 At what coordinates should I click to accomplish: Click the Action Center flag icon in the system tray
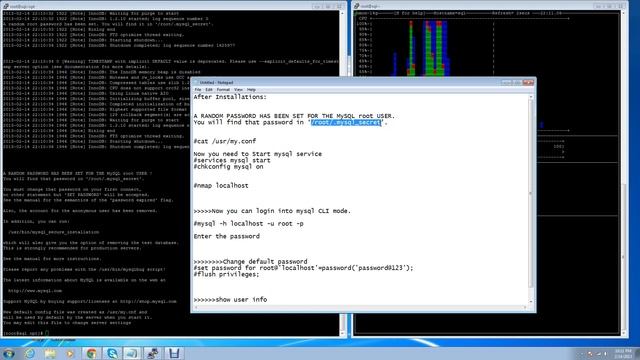(x=590, y=354)
